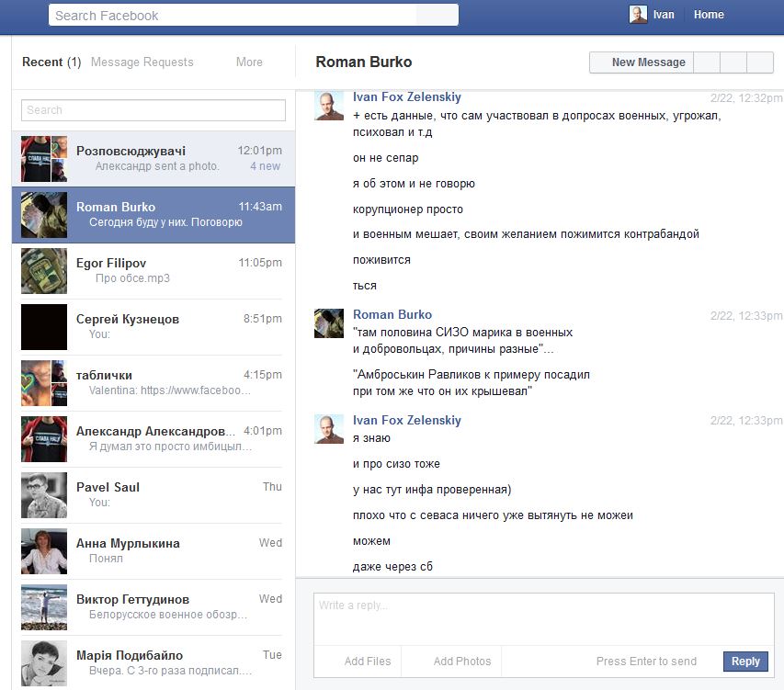Go to Home in the top bar
The image size is (784, 690).
click(709, 15)
